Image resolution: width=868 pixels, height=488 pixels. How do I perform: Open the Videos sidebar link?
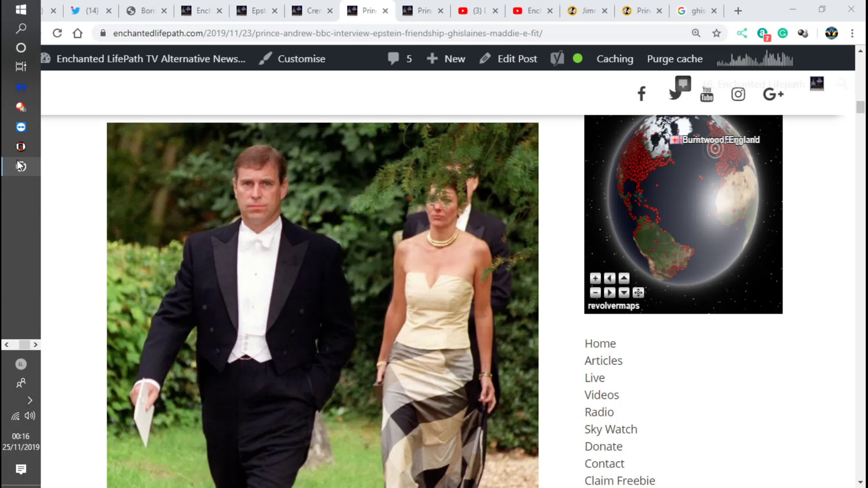(602, 395)
